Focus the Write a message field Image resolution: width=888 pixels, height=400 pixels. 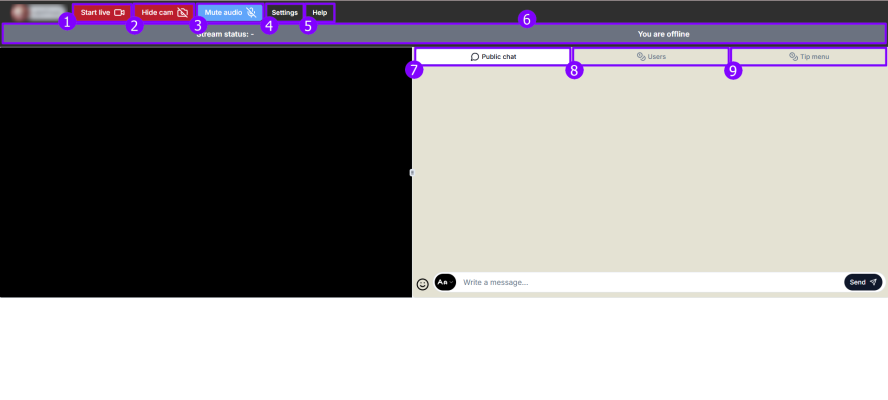[650, 282]
